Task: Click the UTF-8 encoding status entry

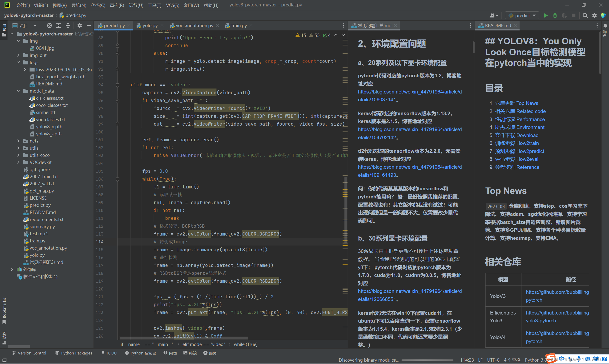Action: point(493,360)
